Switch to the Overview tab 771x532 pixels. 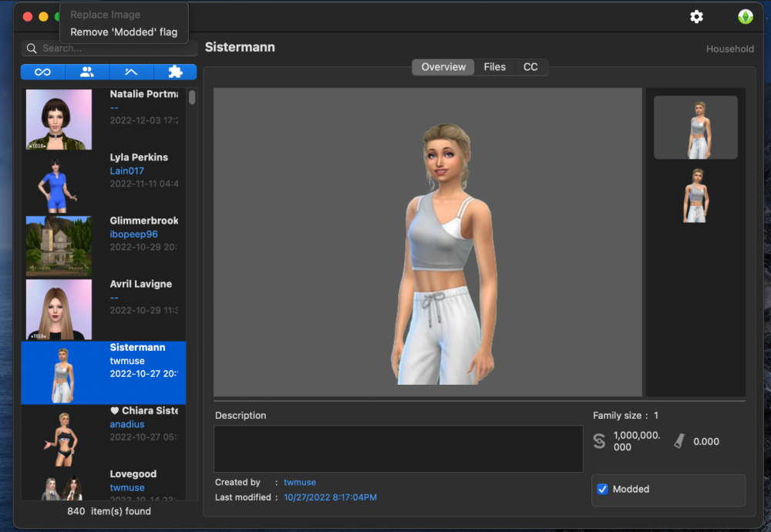[443, 67]
